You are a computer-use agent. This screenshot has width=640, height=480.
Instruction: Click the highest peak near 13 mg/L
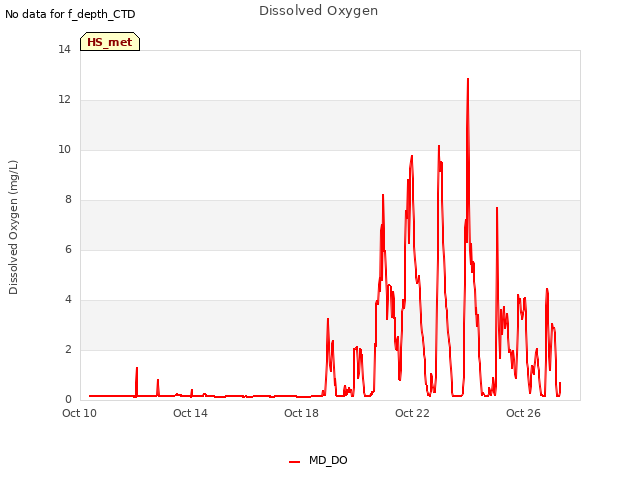point(468,79)
